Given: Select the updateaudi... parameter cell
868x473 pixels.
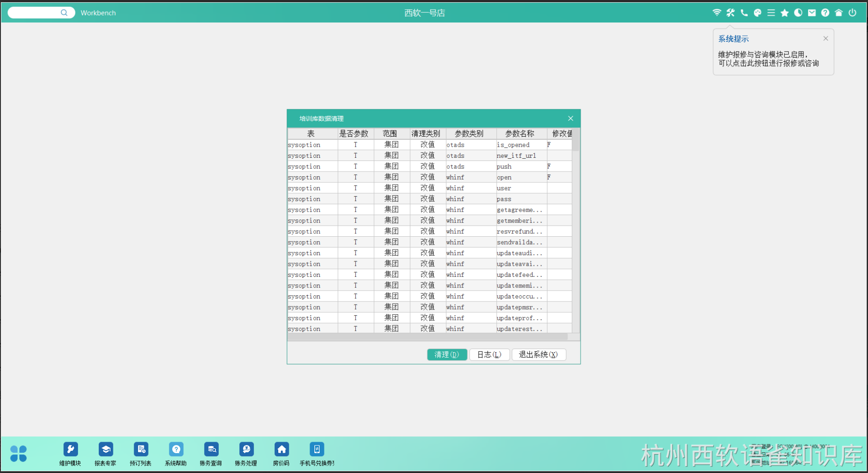Looking at the screenshot, I should (522, 253).
